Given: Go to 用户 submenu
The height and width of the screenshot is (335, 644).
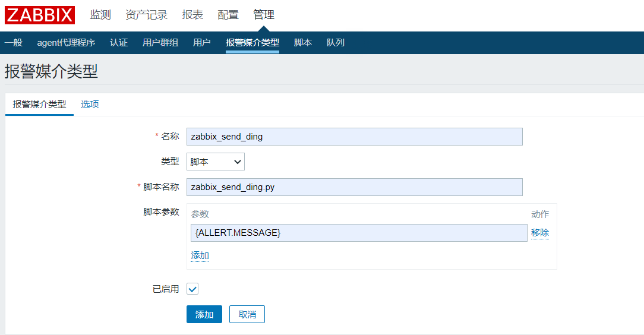Looking at the screenshot, I should (201, 43).
